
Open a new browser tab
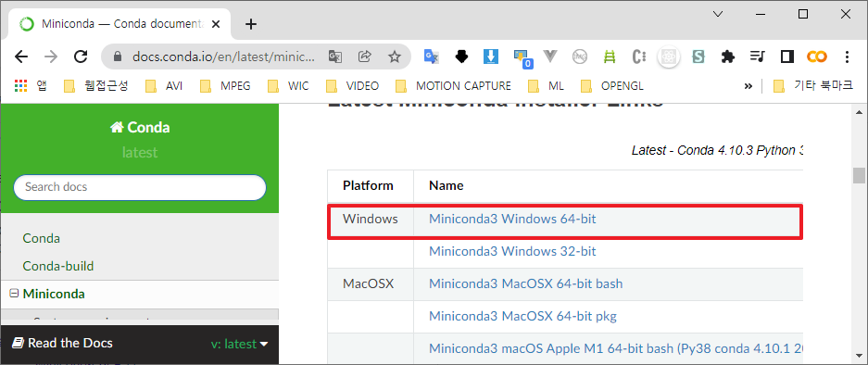[x=251, y=24]
